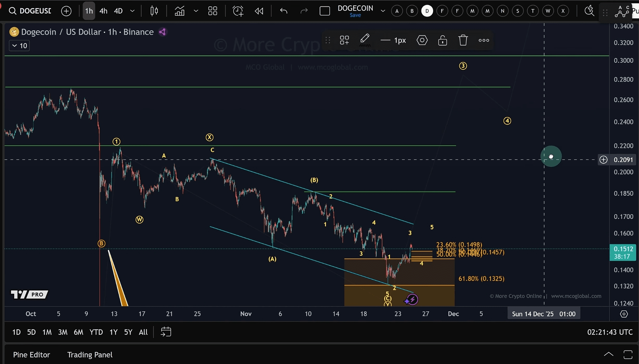Select the circled X shortcut
This screenshot has height=364, width=639.
click(x=563, y=11)
